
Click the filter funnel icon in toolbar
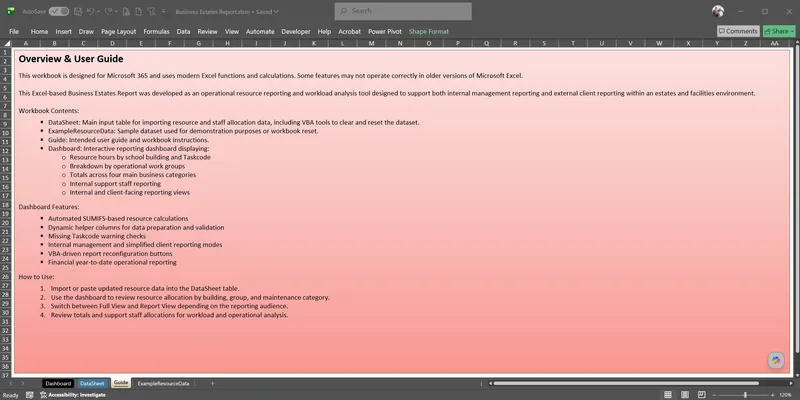click(x=151, y=11)
